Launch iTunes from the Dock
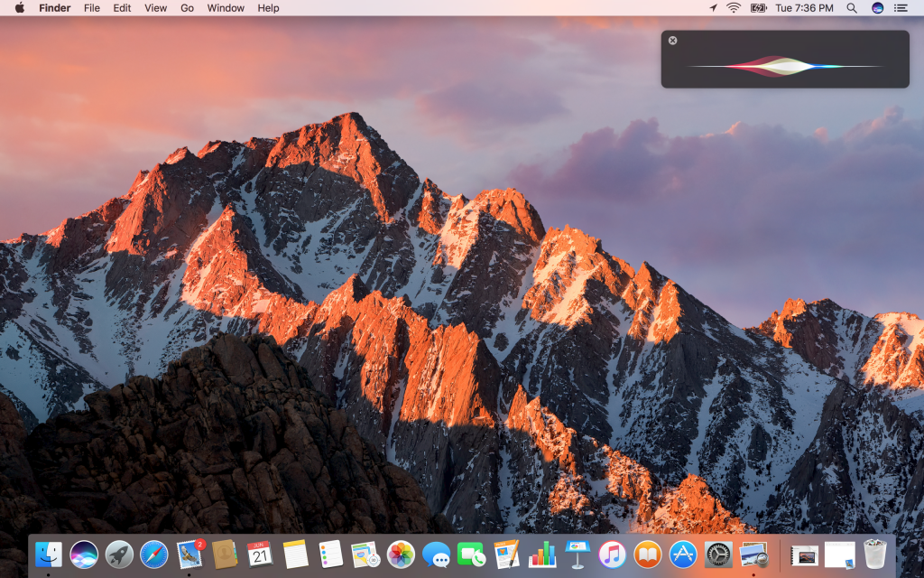This screenshot has width=924, height=578. 612,554
